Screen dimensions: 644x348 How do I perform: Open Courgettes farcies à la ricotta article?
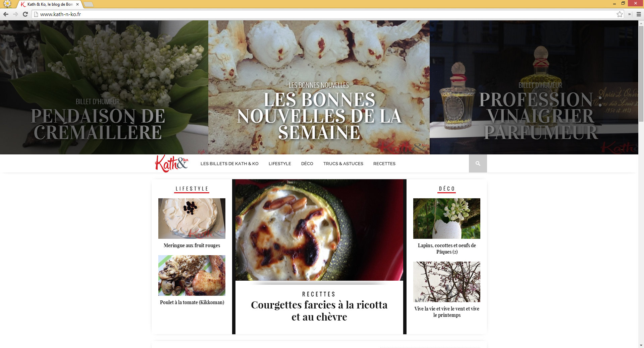pyautogui.click(x=319, y=310)
